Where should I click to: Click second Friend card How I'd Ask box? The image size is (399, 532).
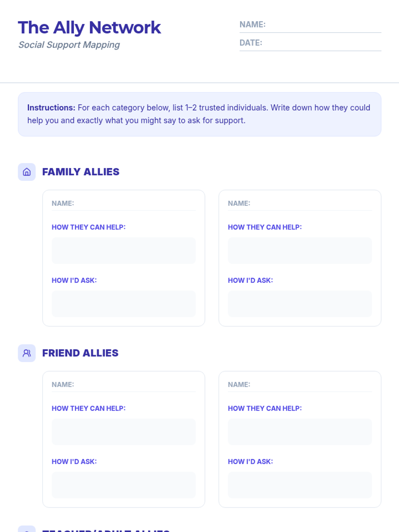[300, 485]
